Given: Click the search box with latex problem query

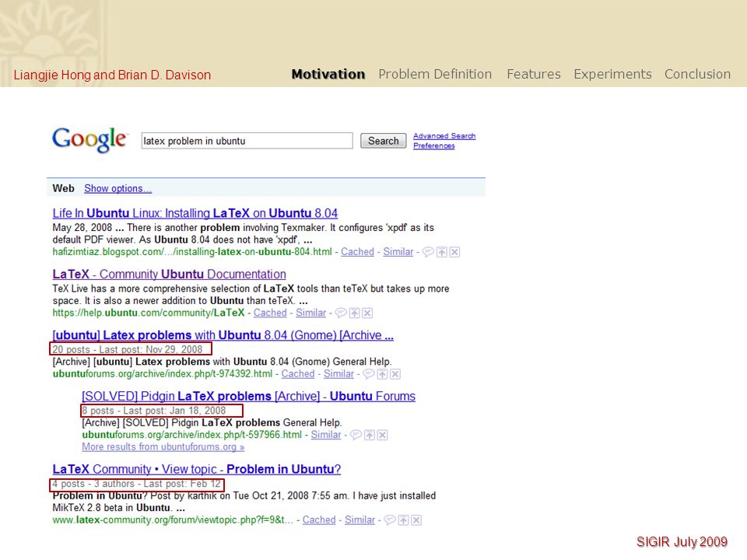Looking at the screenshot, I should click(x=247, y=141).
